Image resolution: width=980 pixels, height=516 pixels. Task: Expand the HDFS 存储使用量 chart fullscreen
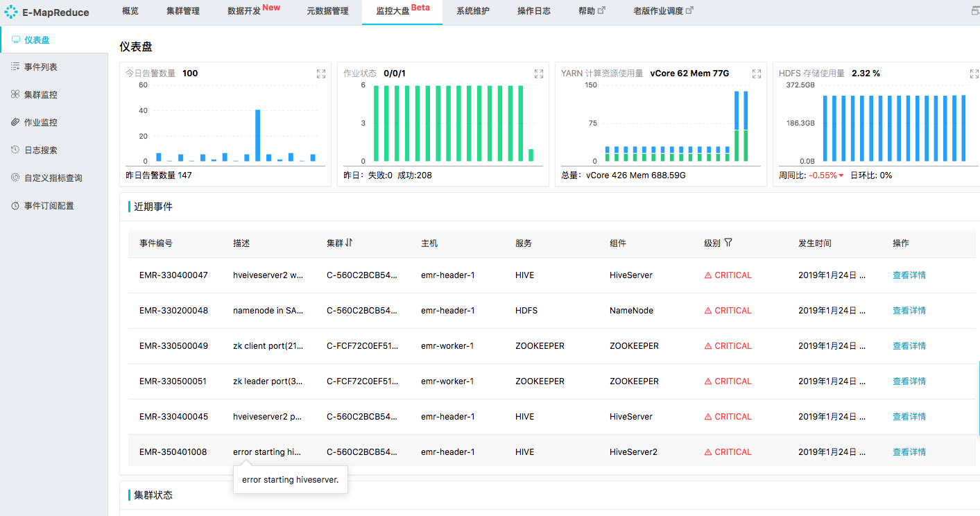tap(974, 74)
